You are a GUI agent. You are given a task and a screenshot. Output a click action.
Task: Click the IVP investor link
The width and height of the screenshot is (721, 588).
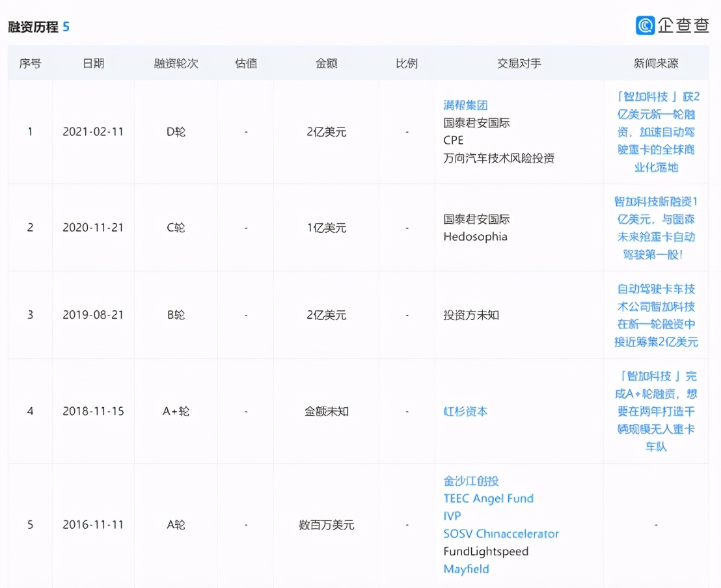pyautogui.click(x=452, y=516)
